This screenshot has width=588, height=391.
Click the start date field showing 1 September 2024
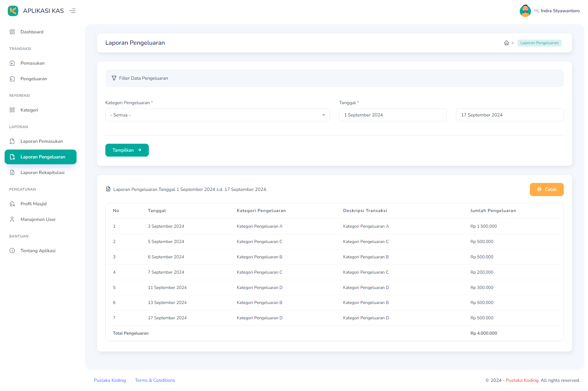[393, 115]
